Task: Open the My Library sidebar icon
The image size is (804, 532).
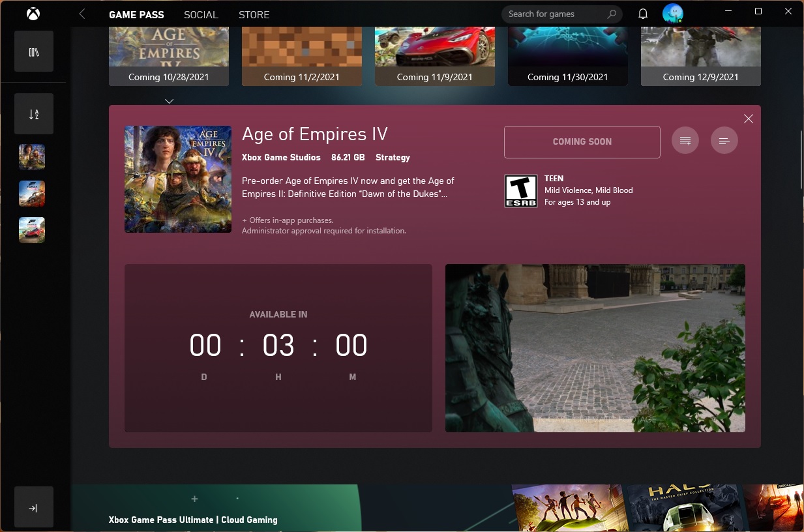Action: [34, 52]
